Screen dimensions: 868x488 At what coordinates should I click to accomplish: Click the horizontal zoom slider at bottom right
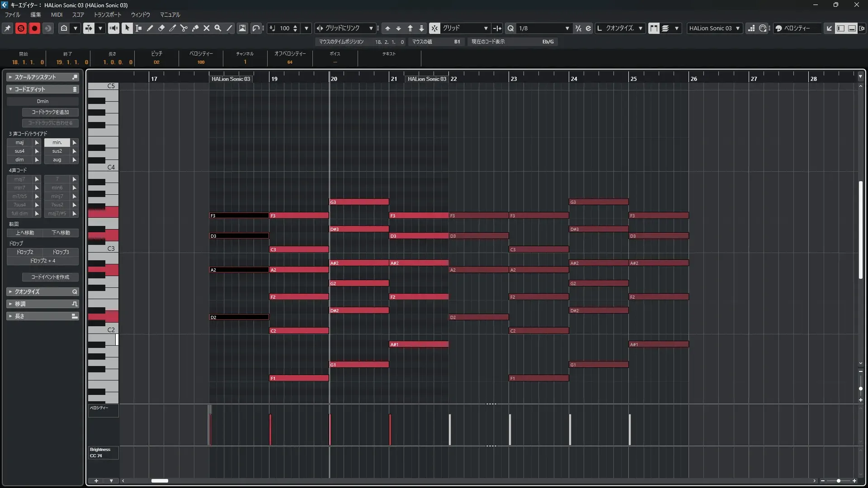[838, 481]
